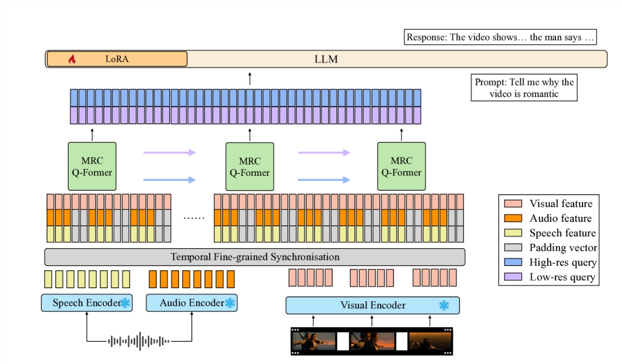Click the blue arrow between the middle and right Q-Formers

point(324,180)
